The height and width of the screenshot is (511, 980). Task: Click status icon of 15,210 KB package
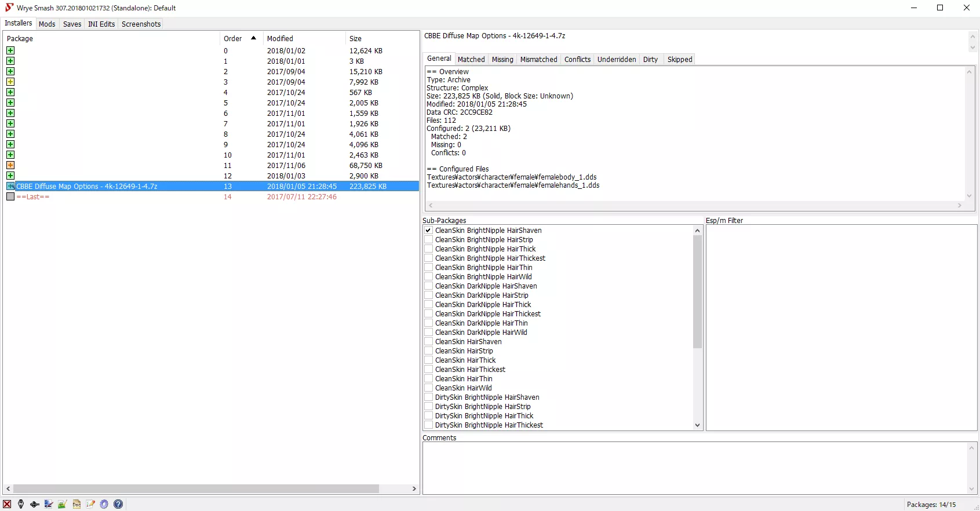coord(10,71)
